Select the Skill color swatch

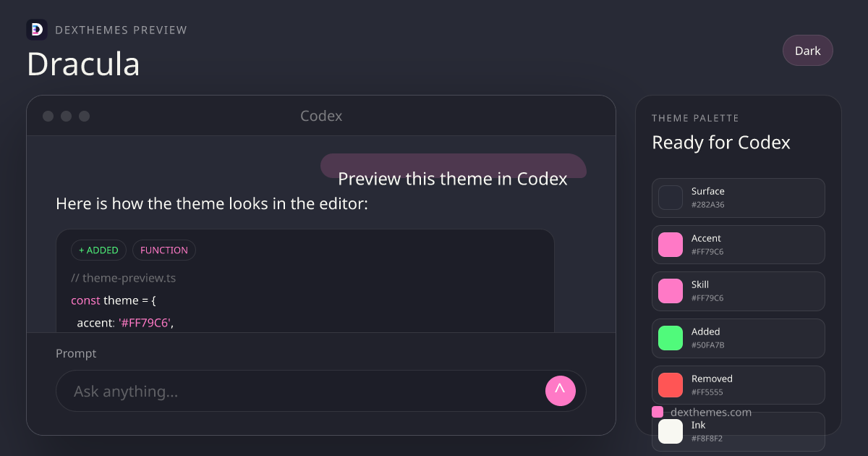[671, 291]
